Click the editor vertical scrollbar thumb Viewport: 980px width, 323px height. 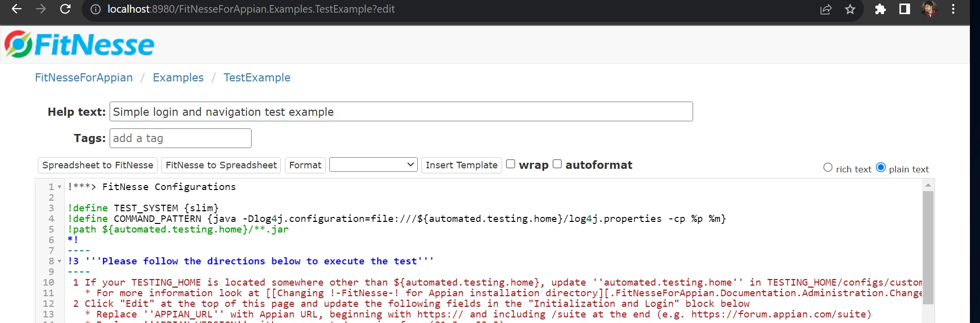click(x=928, y=248)
